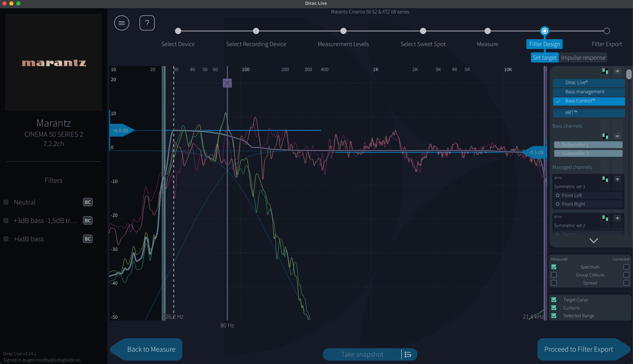Choose the ART option
Screen dimensions: 633x364
pos(589,113)
